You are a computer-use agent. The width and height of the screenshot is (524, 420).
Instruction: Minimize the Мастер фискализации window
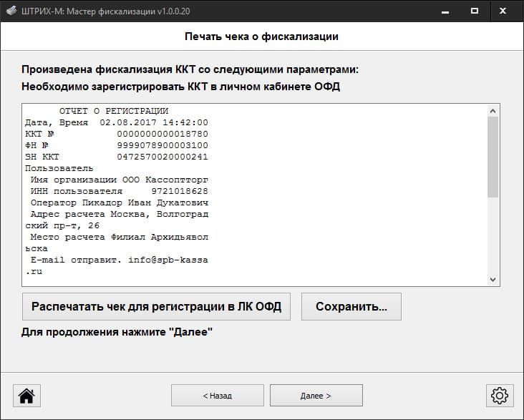445,11
